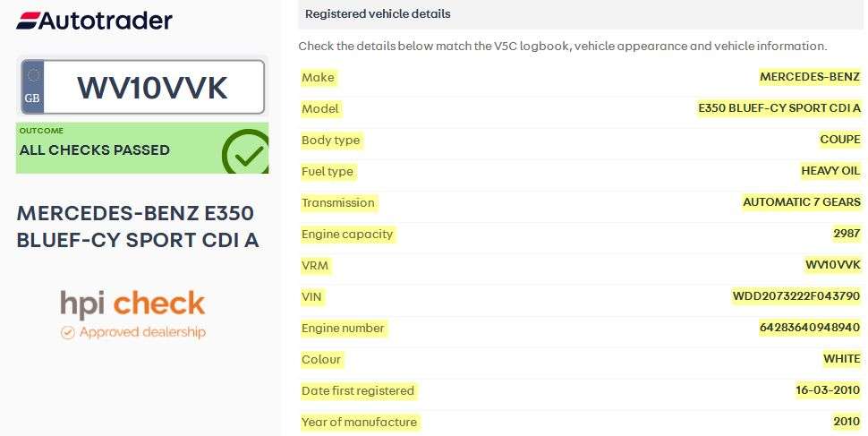Click the Colour value WHITE

[x=841, y=359]
